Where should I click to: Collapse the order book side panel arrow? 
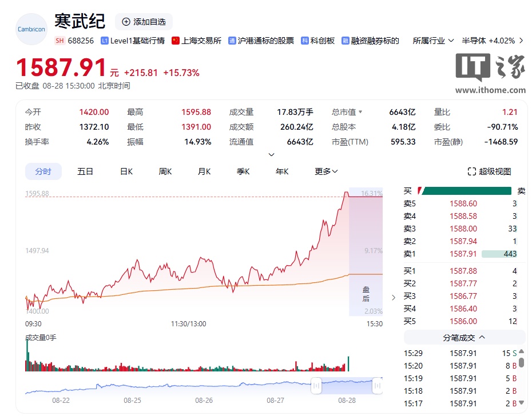click(393, 297)
